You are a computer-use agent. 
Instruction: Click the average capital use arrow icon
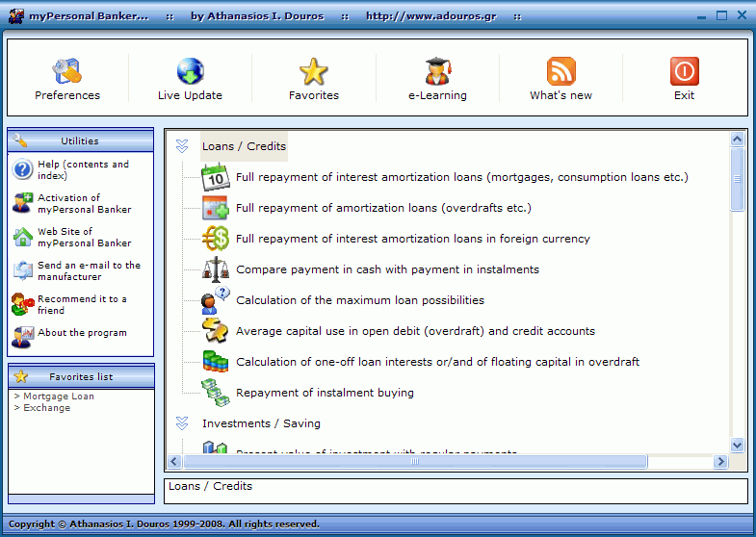coord(215,331)
